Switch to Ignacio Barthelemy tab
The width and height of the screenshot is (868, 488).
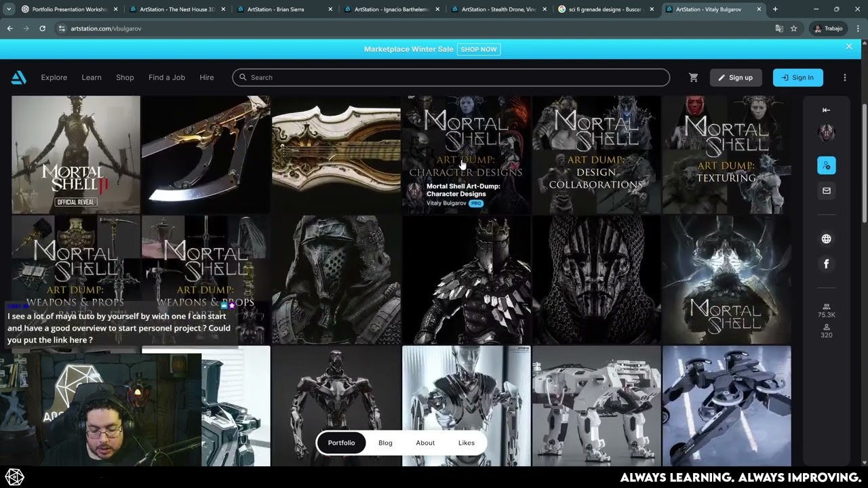[x=391, y=9]
